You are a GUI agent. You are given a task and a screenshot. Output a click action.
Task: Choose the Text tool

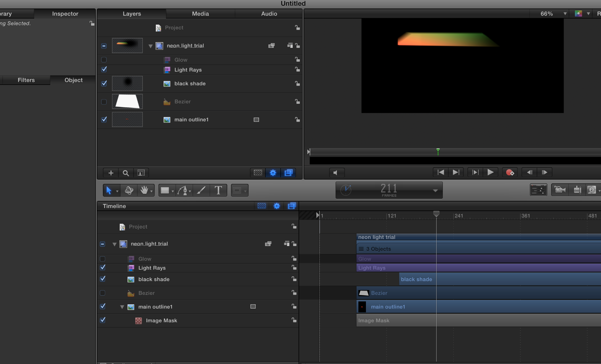(218, 190)
